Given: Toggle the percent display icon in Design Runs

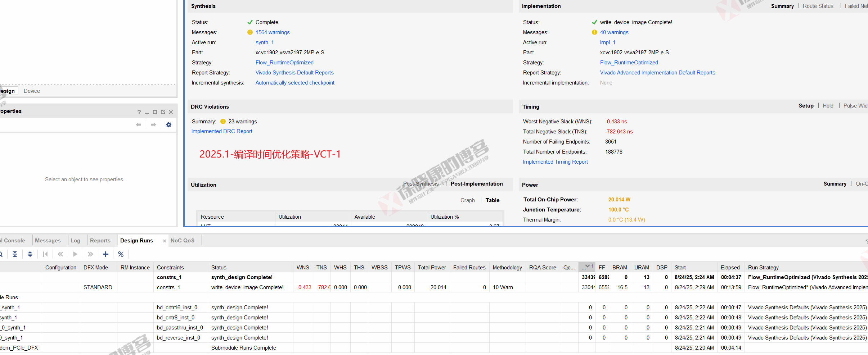Looking at the screenshot, I should point(121,254).
